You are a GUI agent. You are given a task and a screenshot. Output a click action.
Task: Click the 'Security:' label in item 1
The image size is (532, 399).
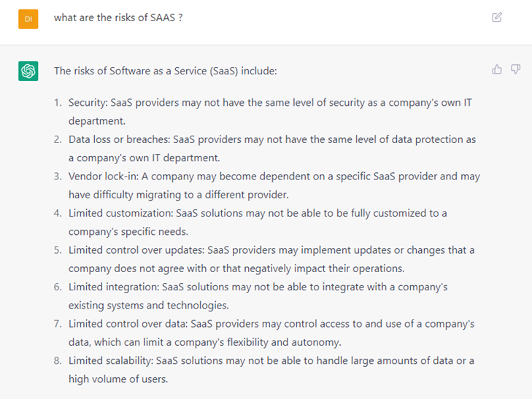[88, 103]
